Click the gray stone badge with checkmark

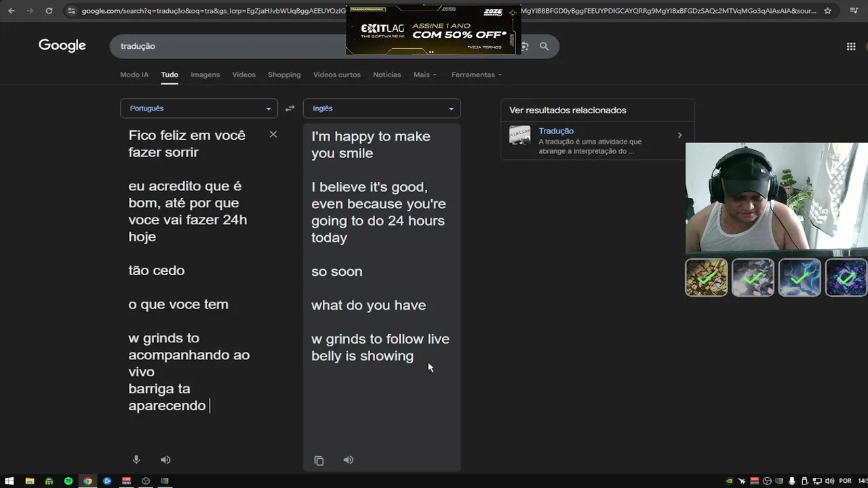click(753, 277)
